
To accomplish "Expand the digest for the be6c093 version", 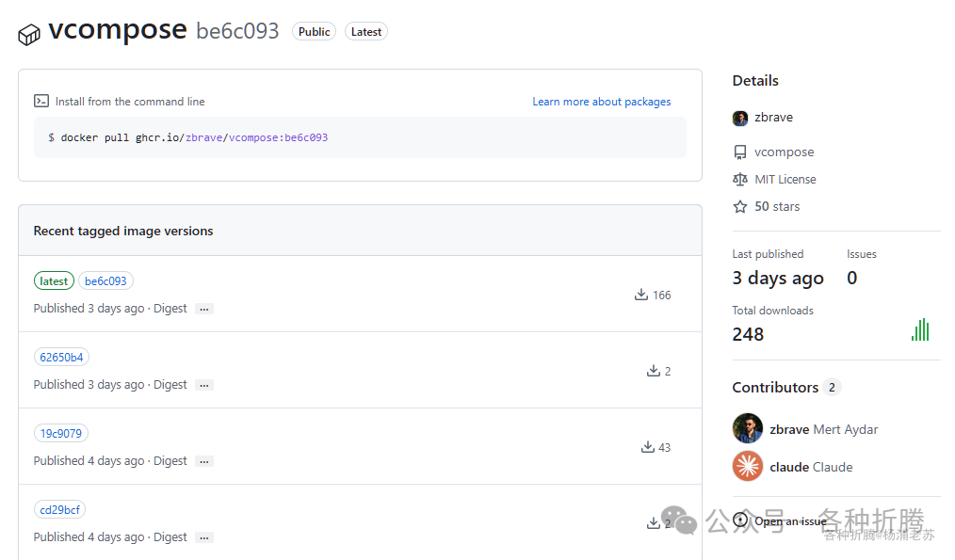I will (x=204, y=309).
